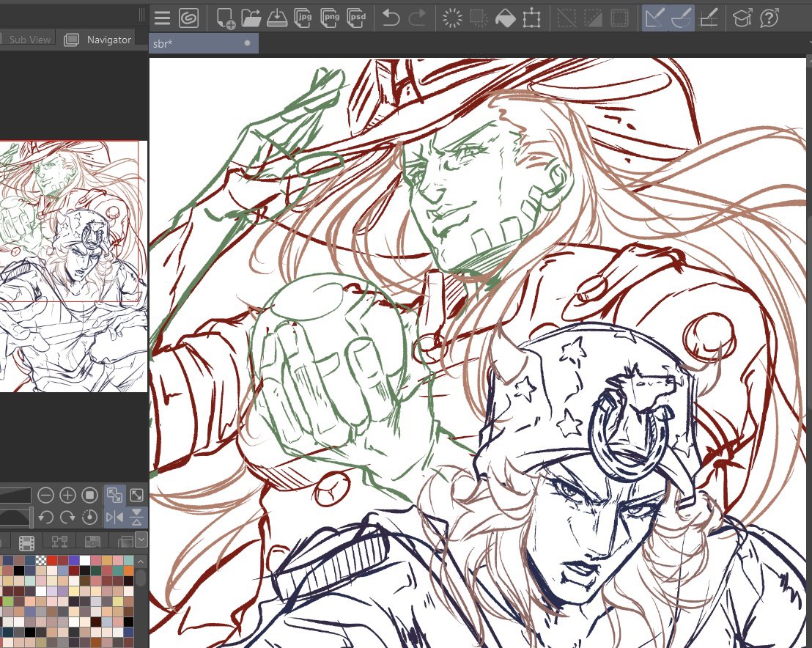Pick the bright red swatch
812x648 pixels.
[x=52, y=561]
